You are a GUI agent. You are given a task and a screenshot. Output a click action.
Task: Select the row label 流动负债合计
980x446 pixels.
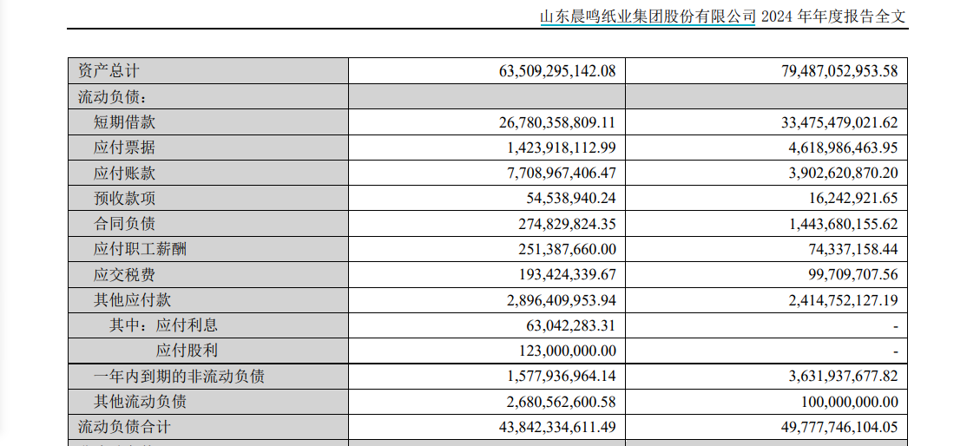(x=124, y=427)
